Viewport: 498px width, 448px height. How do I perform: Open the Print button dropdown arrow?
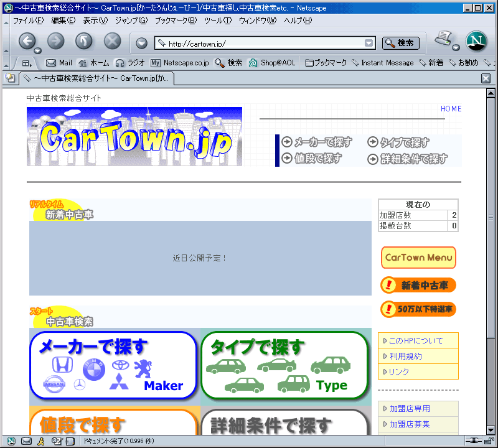[456, 48]
